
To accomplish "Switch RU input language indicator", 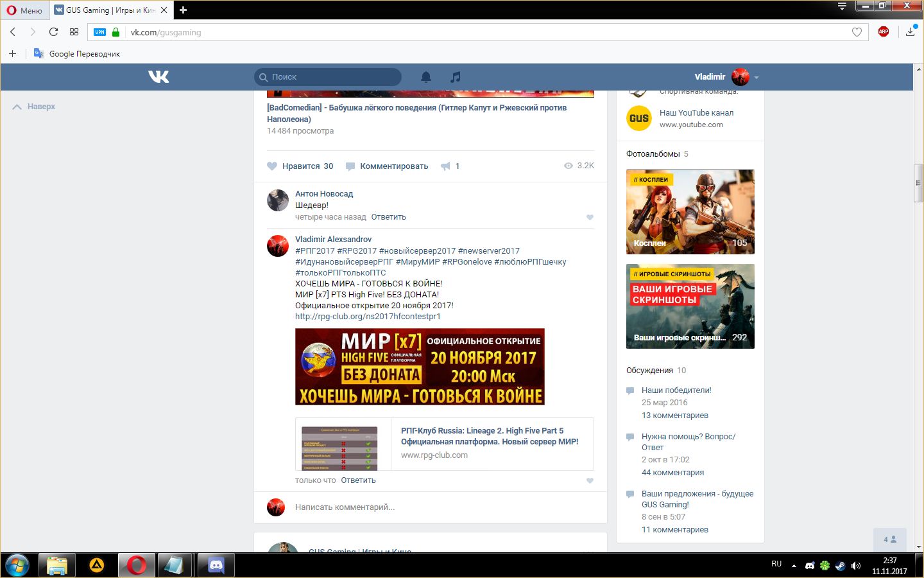I will (776, 564).
